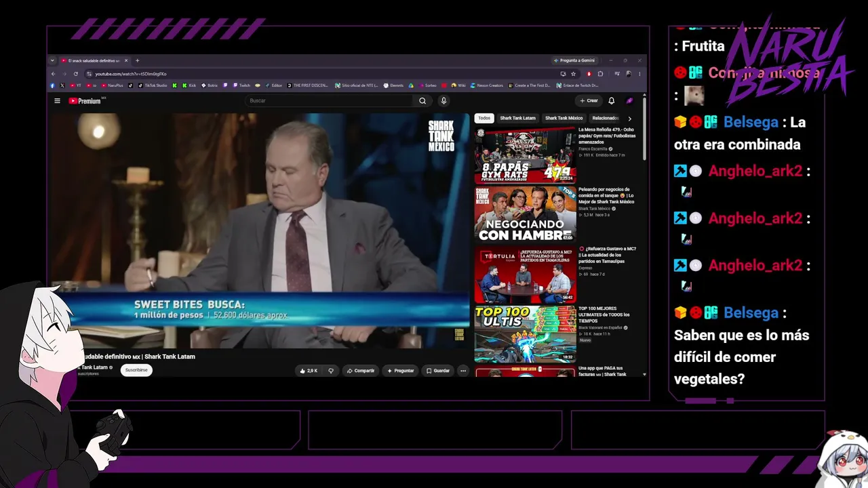Go to YouTube Premium home via logo
The height and width of the screenshot is (488, 868).
pyautogui.click(x=86, y=101)
